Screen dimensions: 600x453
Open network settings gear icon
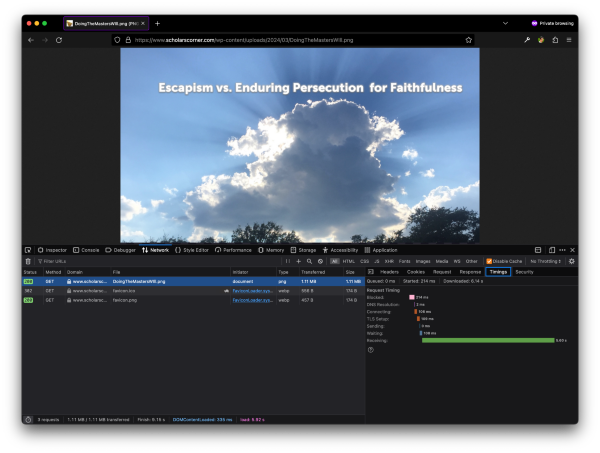click(x=572, y=261)
